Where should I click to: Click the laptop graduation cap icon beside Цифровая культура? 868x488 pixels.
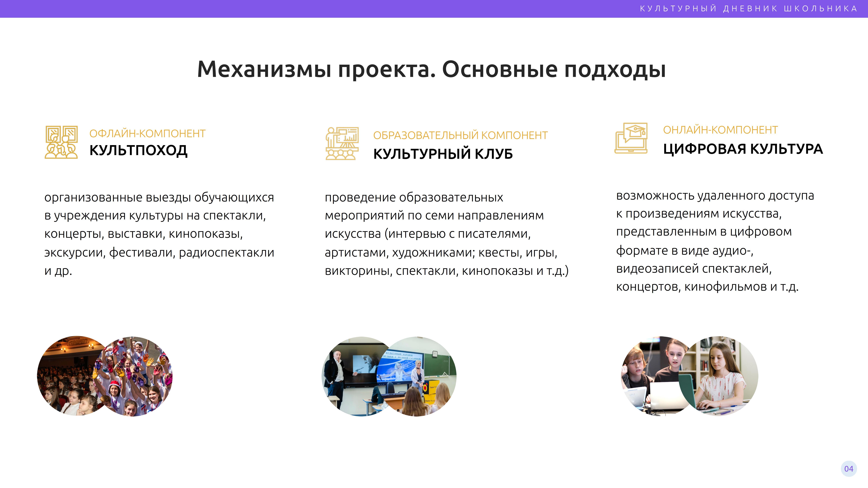(x=631, y=138)
